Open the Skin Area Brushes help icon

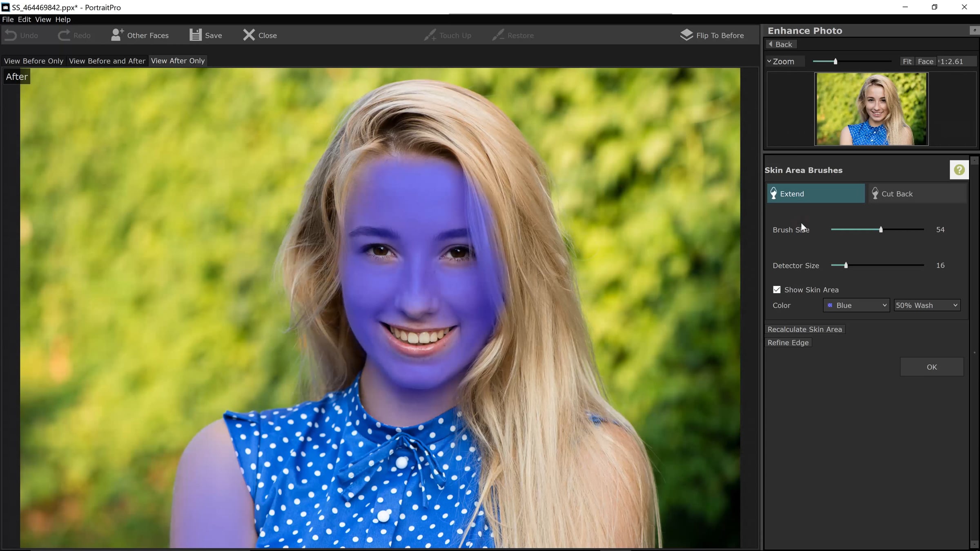pos(959,170)
